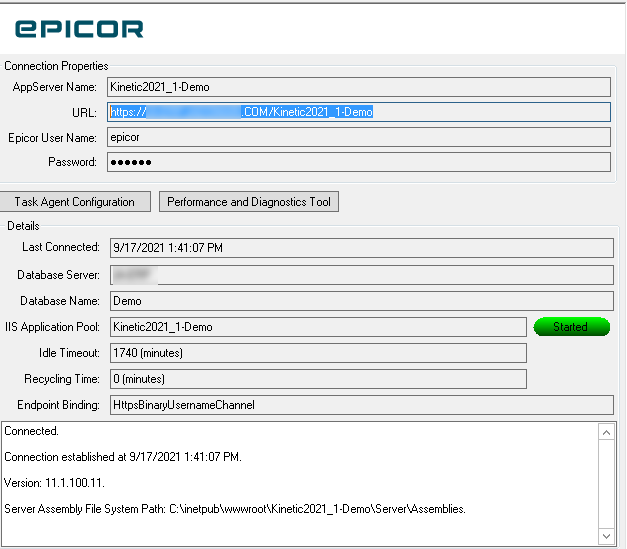
Task: Click the 'Version: 11.1.100.11.' log line
Action: [x=54, y=483]
